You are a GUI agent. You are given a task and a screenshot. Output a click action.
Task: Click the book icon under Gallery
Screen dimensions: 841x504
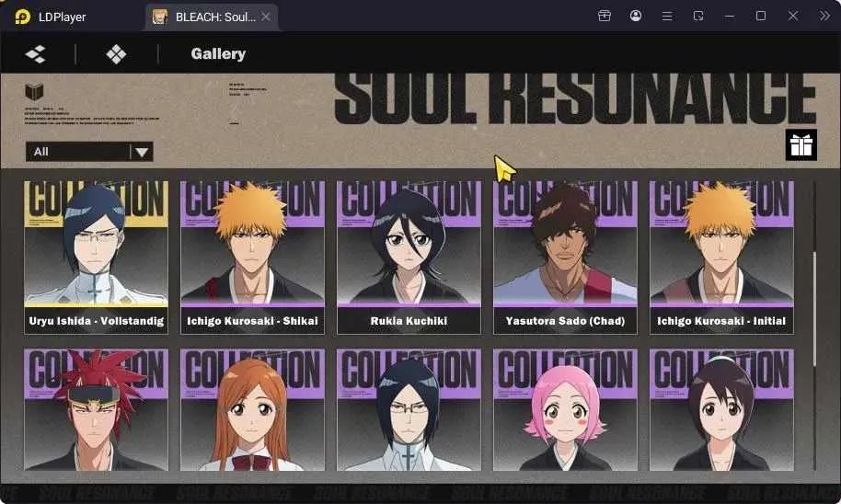coord(34,92)
